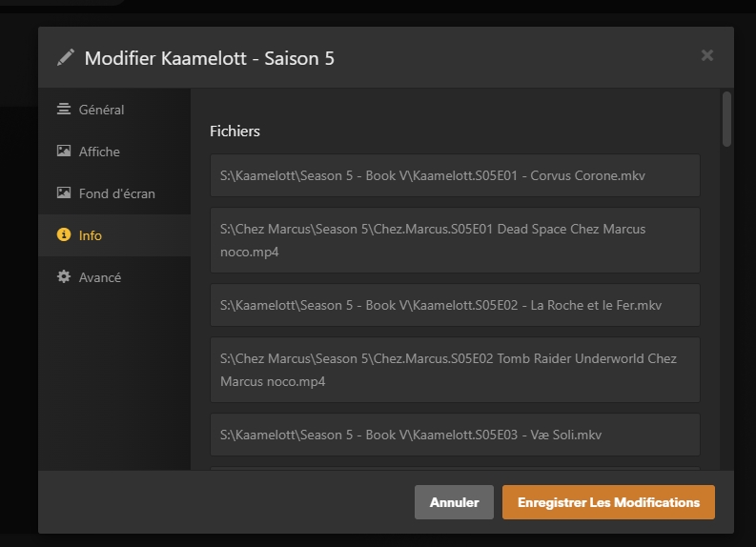Click the Tomb Raider Underworld file path field
756x547 pixels.
coord(455,370)
